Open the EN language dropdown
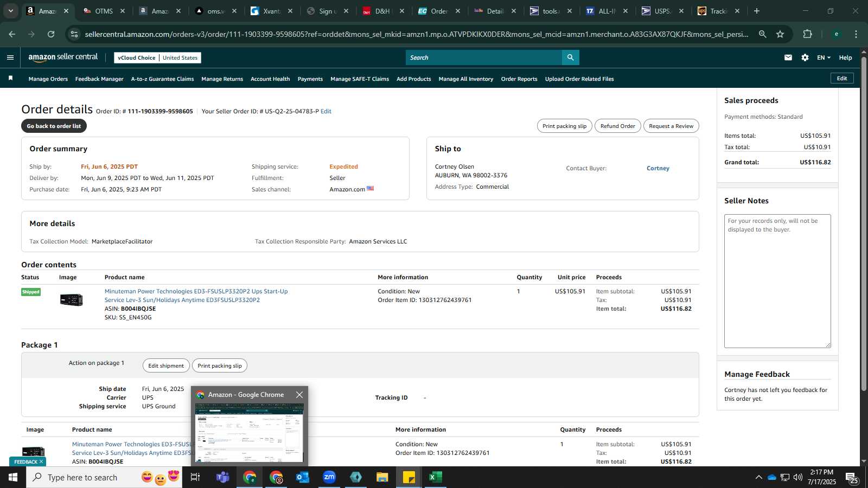 click(x=824, y=57)
